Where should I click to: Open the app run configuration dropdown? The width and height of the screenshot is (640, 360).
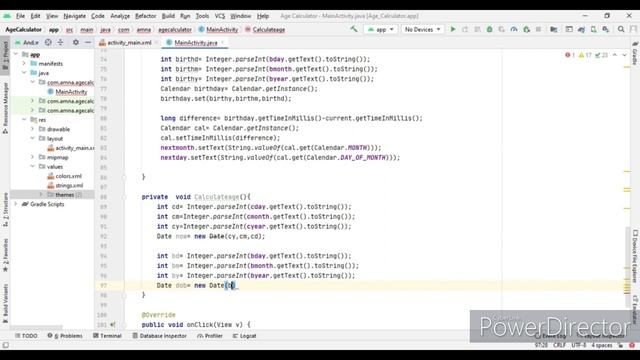[x=380, y=29]
